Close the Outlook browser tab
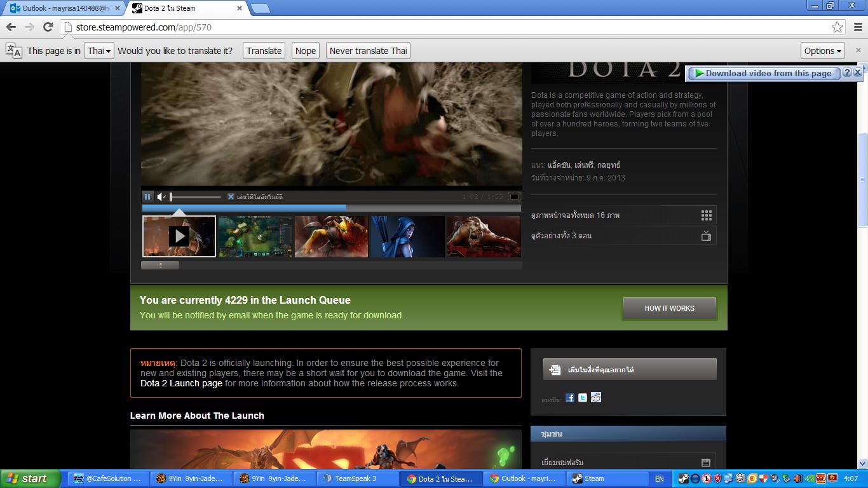Screen dimensions: 868x488 point(118,8)
